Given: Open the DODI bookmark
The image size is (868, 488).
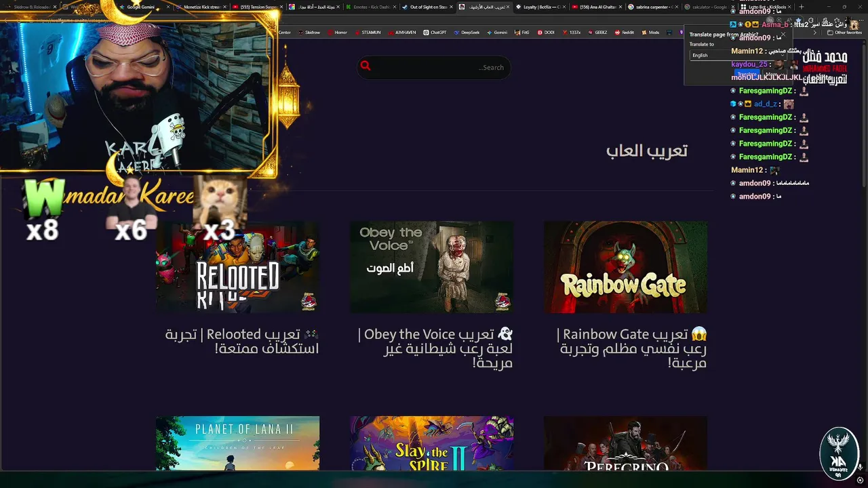Looking at the screenshot, I should [x=546, y=32].
